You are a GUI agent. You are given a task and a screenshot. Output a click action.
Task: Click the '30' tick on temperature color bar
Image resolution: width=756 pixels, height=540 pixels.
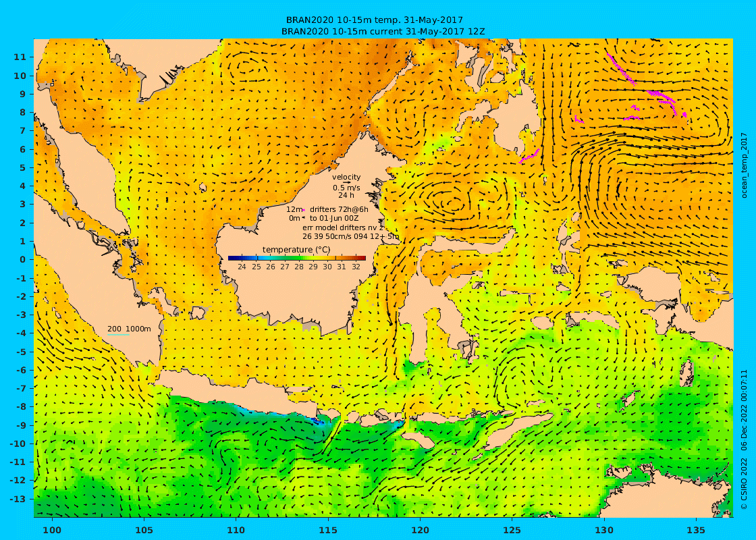327,267
